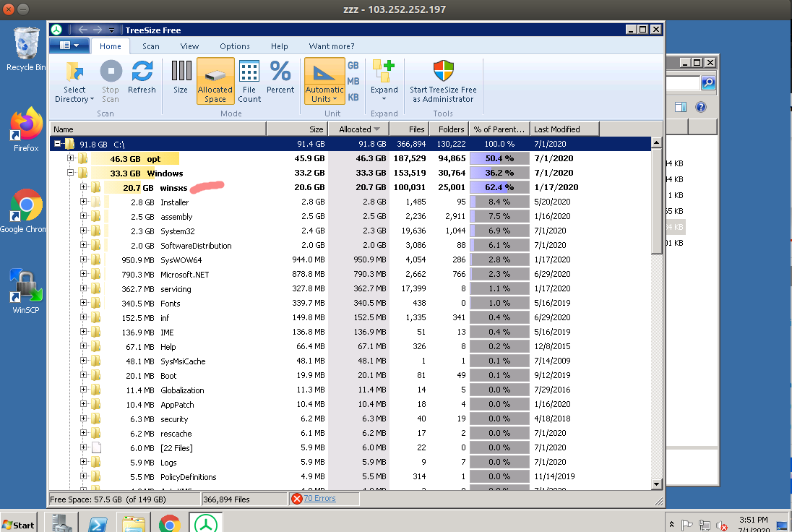
Task: Click search button in background window
Action: 708,82
